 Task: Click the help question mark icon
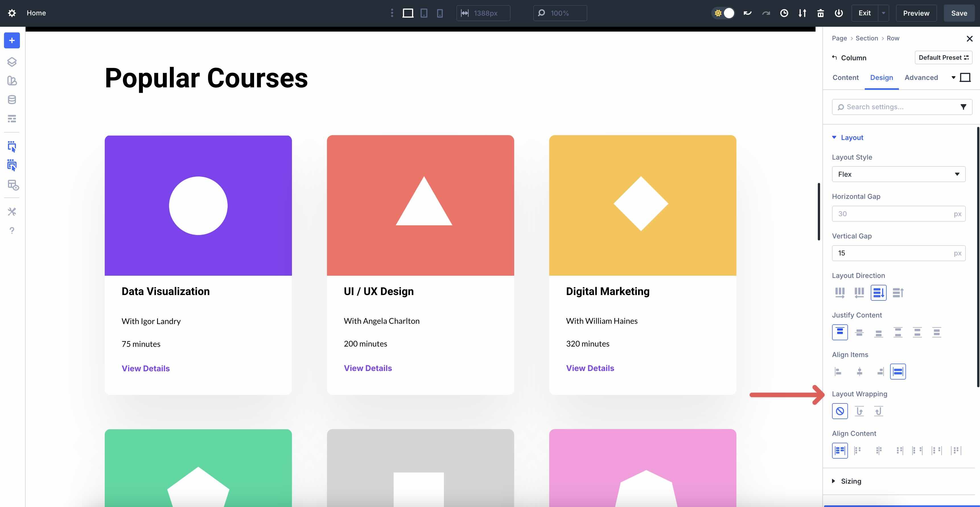(12, 230)
